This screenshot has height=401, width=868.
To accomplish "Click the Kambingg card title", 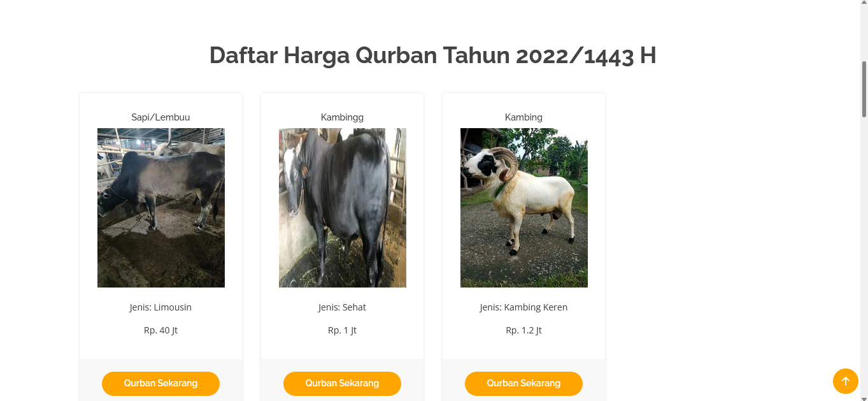I will [342, 117].
